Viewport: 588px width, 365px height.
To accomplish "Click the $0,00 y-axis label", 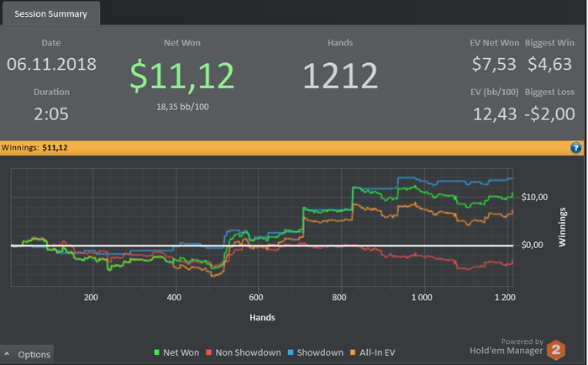I will click(532, 246).
